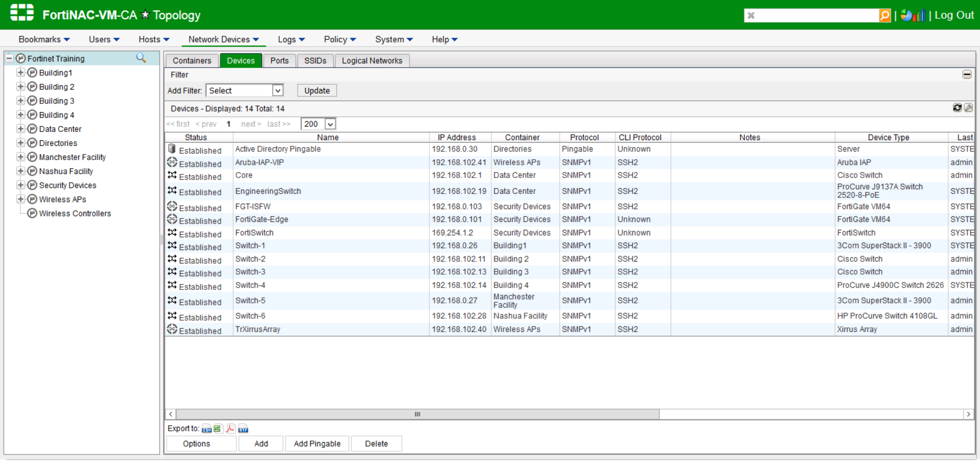
Task: Switch to the Logical Networks tab
Action: [x=372, y=60]
